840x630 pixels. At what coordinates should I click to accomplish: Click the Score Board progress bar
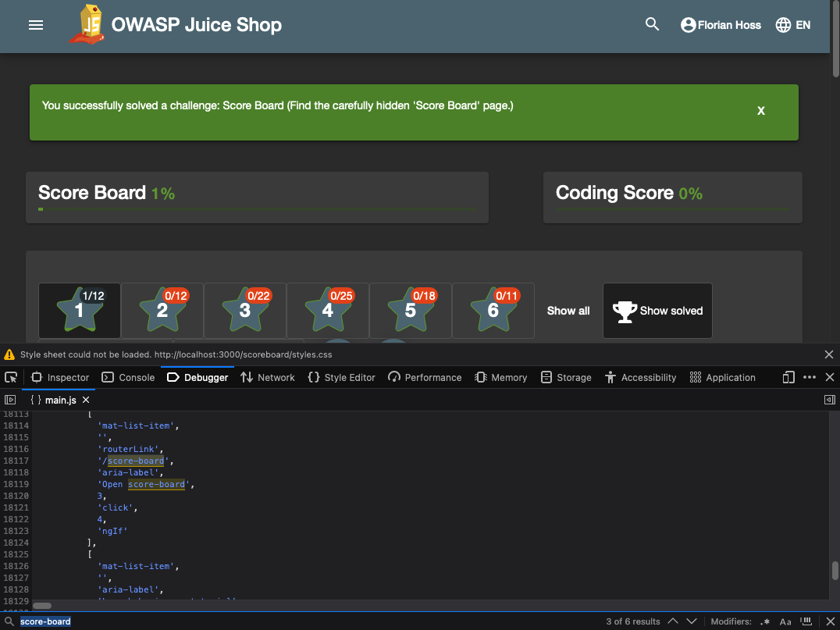pyautogui.click(x=257, y=209)
